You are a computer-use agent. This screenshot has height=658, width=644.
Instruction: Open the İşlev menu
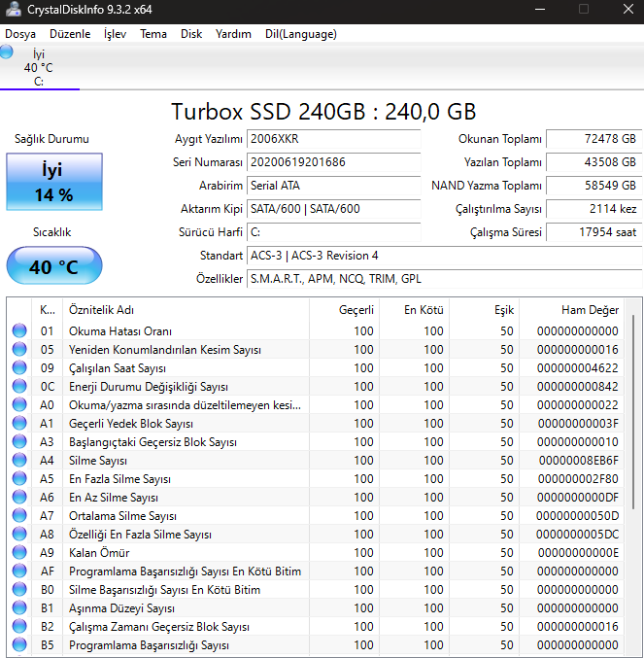[x=115, y=34]
